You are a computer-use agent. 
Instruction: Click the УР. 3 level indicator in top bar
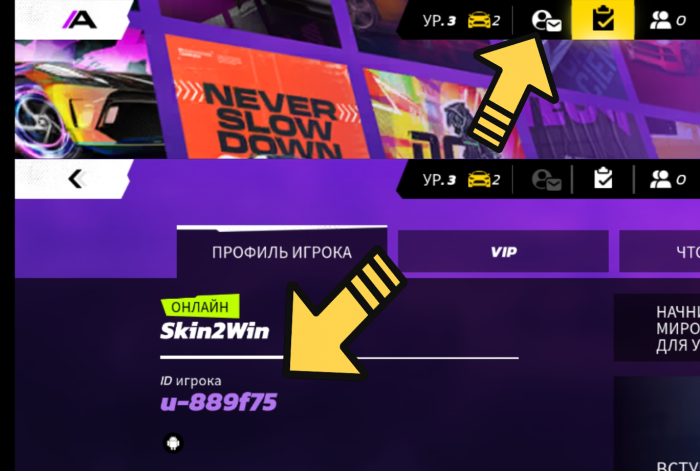point(439,21)
